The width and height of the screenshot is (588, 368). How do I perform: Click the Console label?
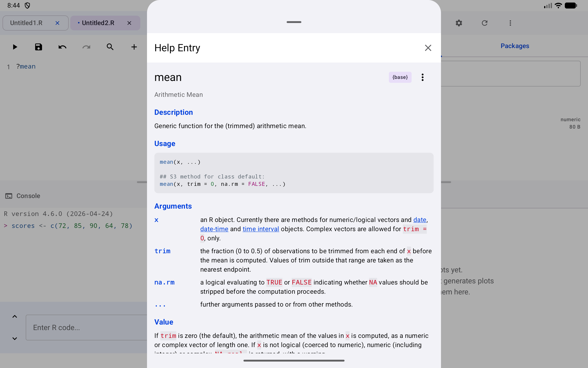tap(28, 196)
